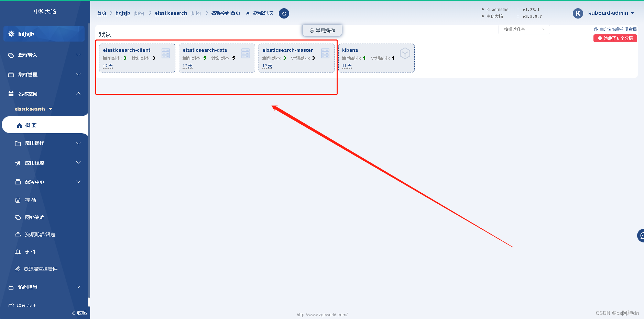Viewport: 644px width, 319px height.
Task: Click the bell icon beside 事件
Action: pos(18,252)
